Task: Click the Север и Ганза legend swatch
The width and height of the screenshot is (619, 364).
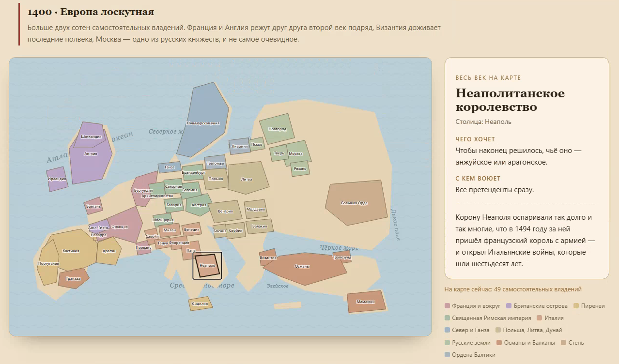Action: [x=447, y=330]
